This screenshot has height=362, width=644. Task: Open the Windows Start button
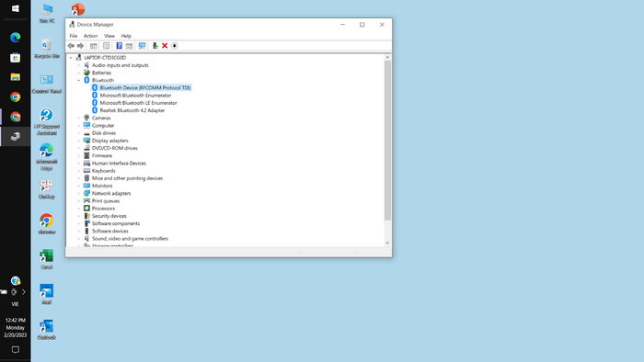pos(16,8)
